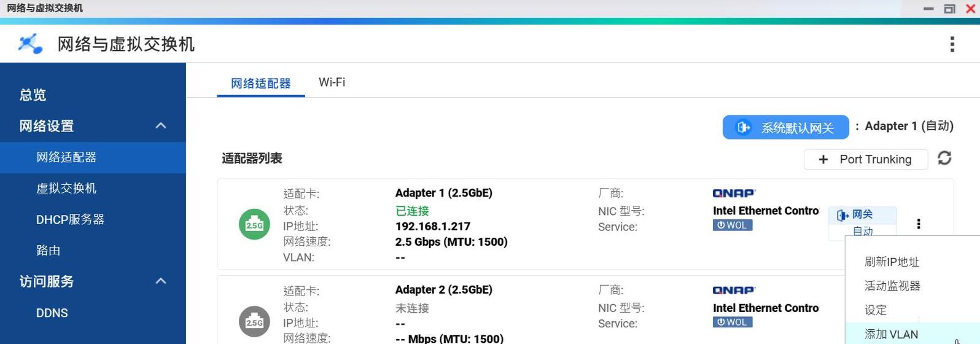
Task: Open 虚拟交换机 in the sidebar
Action: tap(66, 188)
